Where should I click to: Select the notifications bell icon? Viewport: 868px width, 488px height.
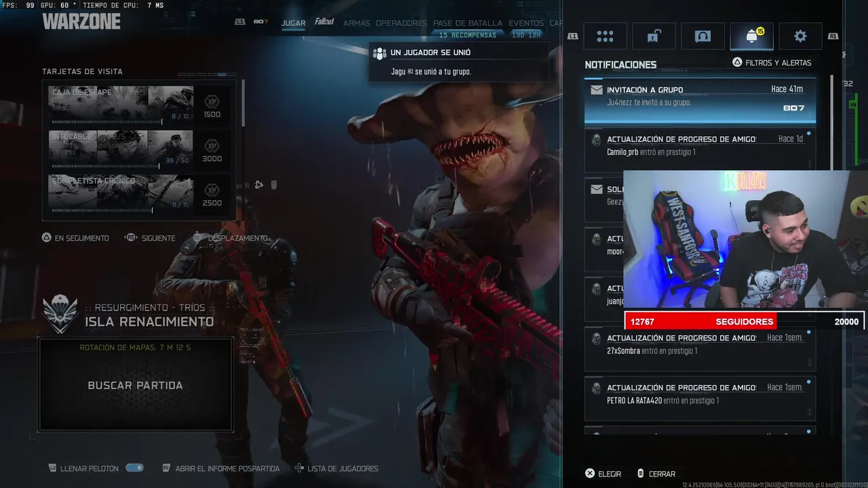pos(751,37)
